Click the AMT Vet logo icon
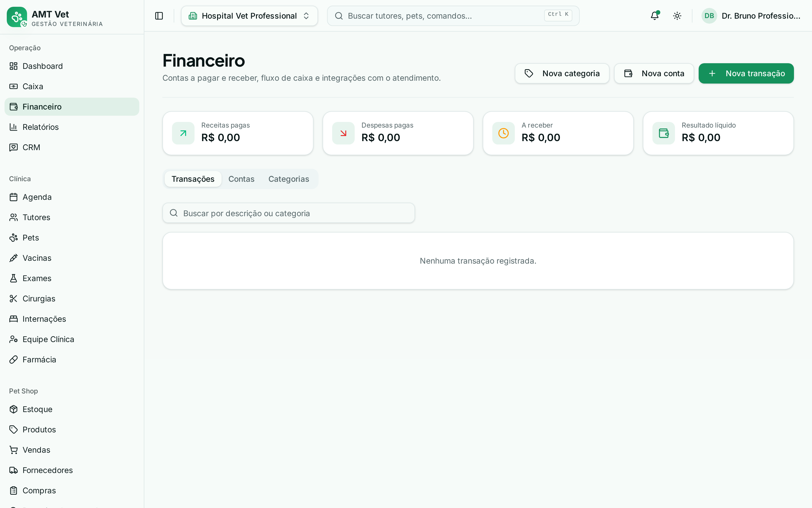This screenshot has height=508, width=812. [x=17, y=17]
